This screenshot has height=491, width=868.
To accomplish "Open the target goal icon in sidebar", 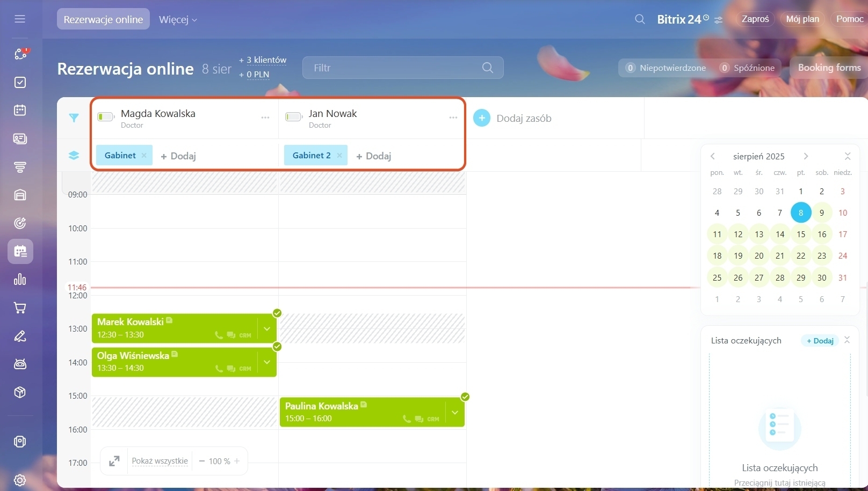I will click(x=20, y=223).
